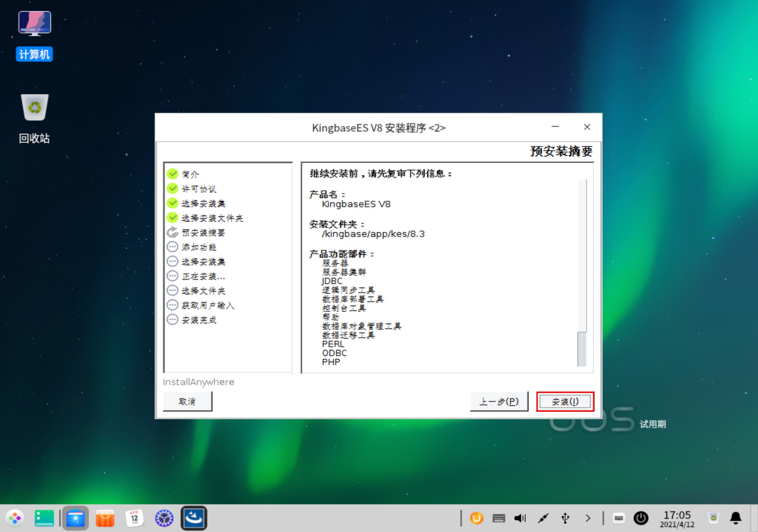The width and height of the screenshot is (758, 532).
Task: Click the USB device tray icon
Action: click(565, 518)
